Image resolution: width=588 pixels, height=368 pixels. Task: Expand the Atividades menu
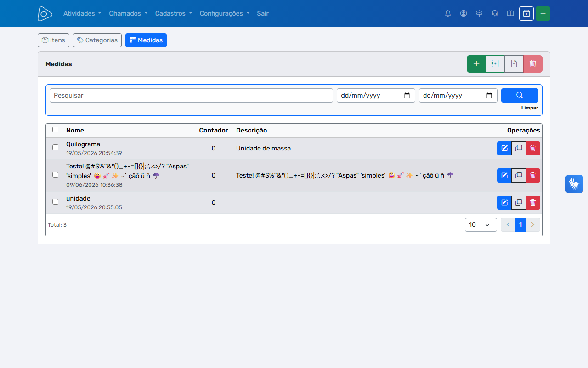(82, 13)
